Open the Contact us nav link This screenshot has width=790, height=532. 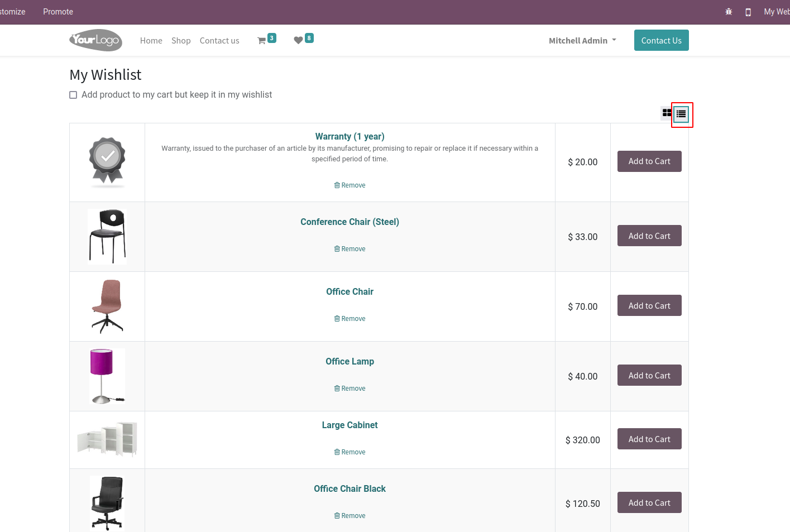click(219, 41)
